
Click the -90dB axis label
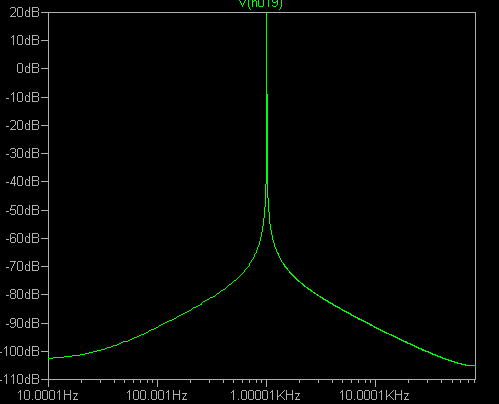click(x=23, y=323)
